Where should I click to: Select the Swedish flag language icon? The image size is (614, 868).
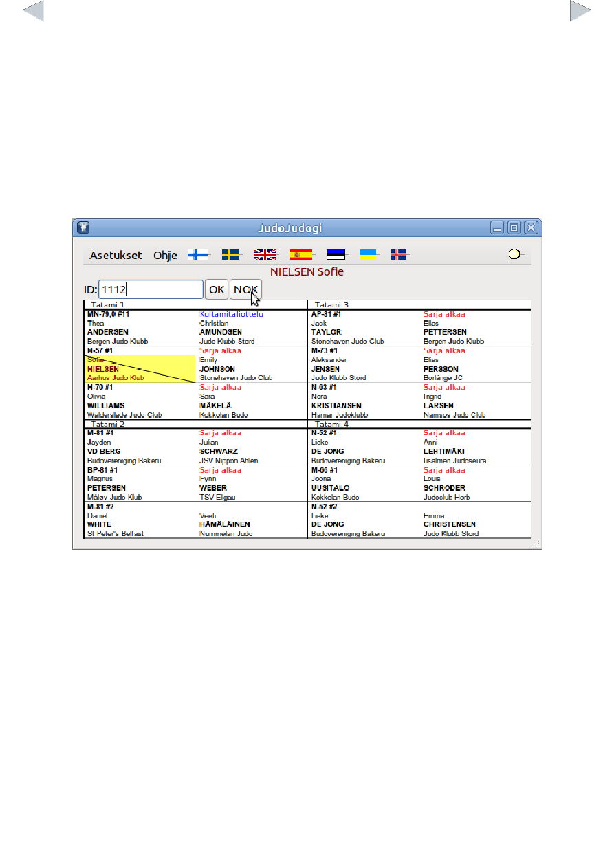point(231,255)
